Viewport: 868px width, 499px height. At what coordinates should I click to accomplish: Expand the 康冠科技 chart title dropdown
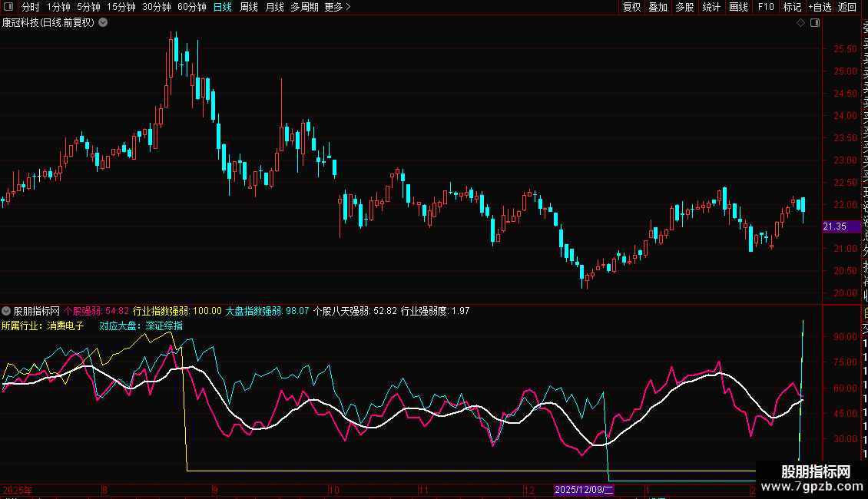click(103, 23)
